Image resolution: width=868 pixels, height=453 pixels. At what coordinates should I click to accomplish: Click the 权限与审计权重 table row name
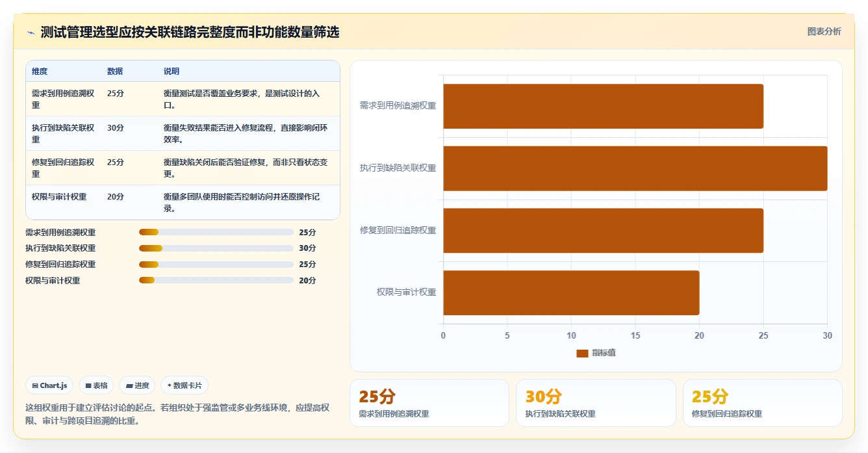point(59,196)
